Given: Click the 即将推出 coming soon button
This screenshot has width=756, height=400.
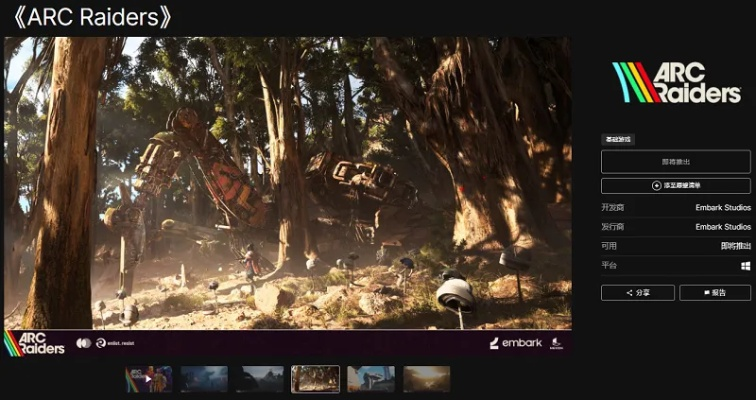Looking at the screenshot, I should (x=675, y=161).
